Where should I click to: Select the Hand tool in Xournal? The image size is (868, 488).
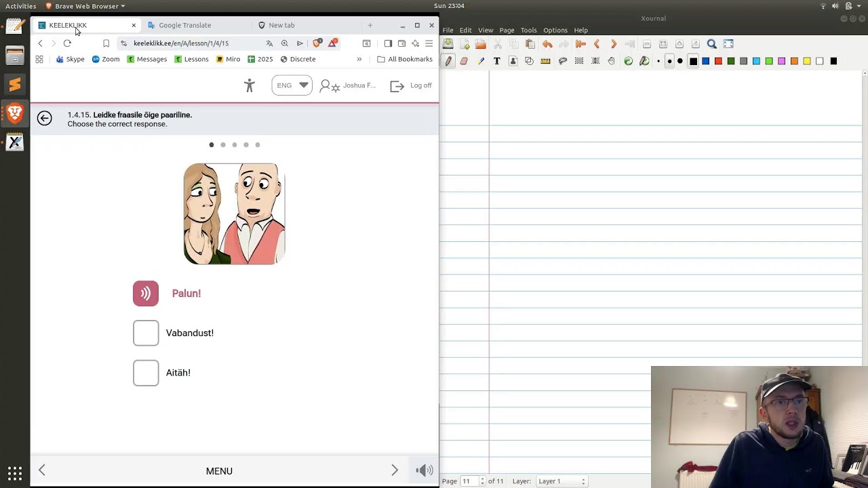tap(611, 61)
